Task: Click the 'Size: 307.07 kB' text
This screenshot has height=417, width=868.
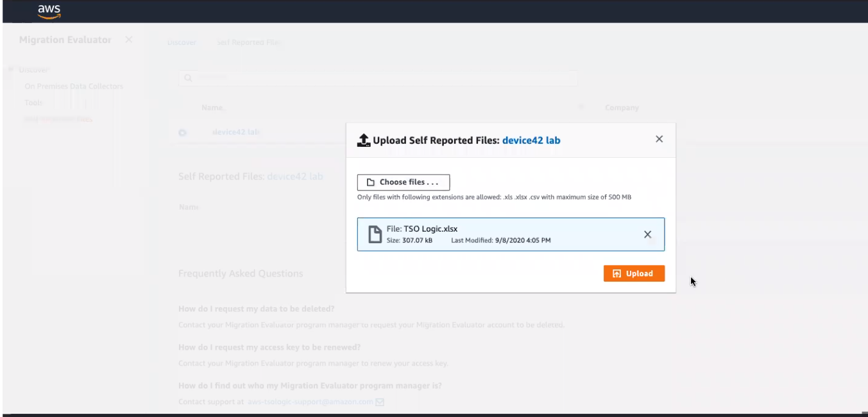Action: tap(409, 241)
